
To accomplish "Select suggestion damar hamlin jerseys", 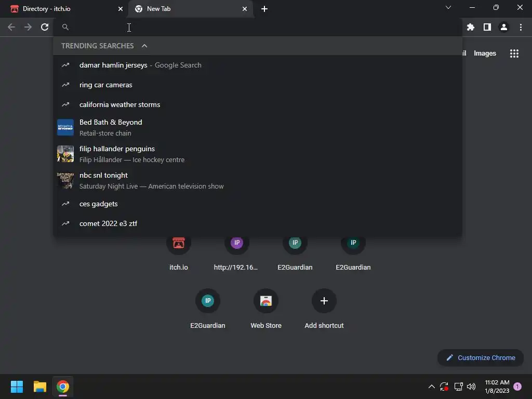I will pos(258,65).
